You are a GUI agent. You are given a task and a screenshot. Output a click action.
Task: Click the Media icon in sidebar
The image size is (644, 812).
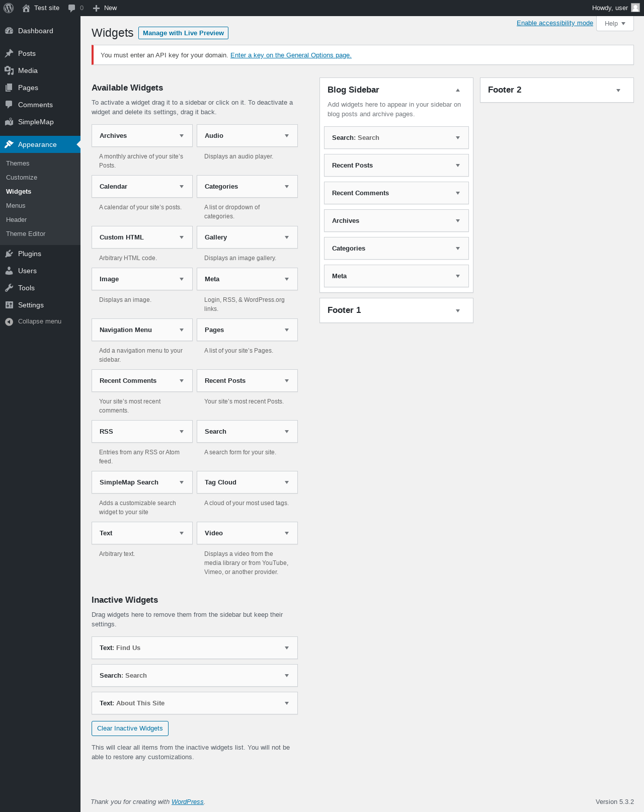(x=9, y=70)
